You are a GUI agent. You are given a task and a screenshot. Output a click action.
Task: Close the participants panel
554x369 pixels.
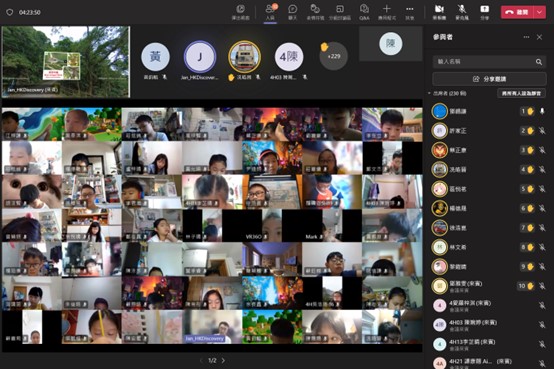(x=539, y=37)
